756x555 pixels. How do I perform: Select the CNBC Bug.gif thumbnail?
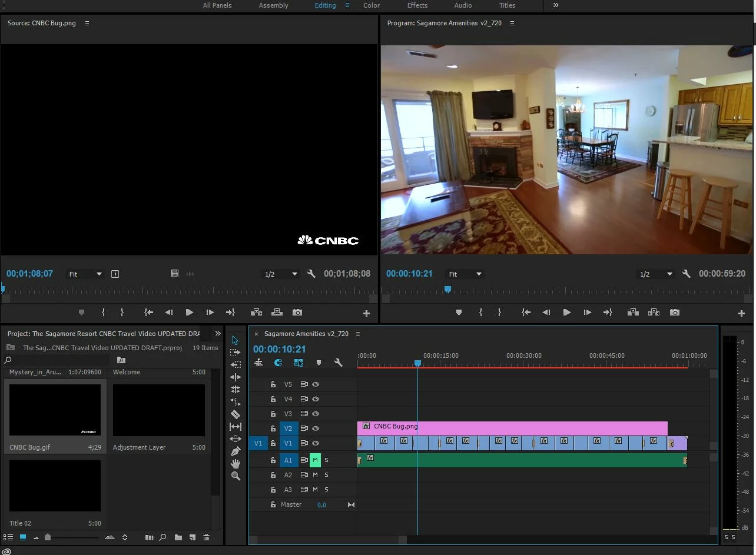55,410
